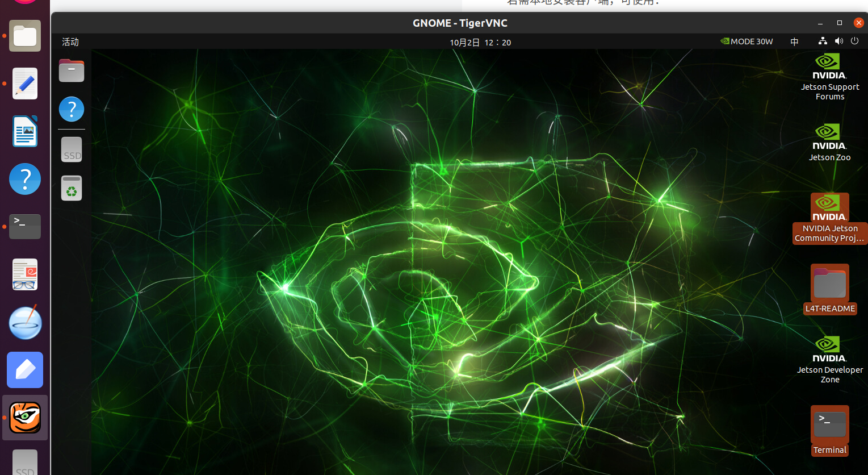Open the Help icon in the remote dock
This screenshot has width=868, height=475.
click(72, 109)
